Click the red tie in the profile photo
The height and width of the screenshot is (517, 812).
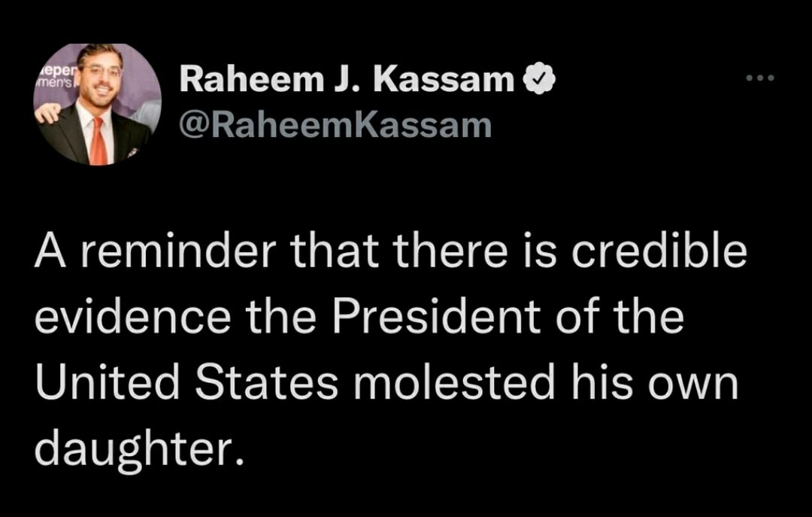click(98, 141)
